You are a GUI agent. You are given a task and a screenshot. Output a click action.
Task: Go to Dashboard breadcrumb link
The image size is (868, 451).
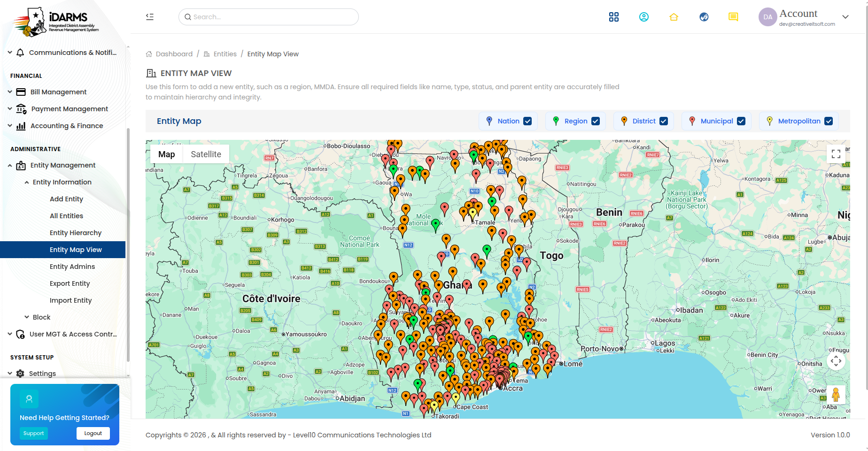coord(174,54)
